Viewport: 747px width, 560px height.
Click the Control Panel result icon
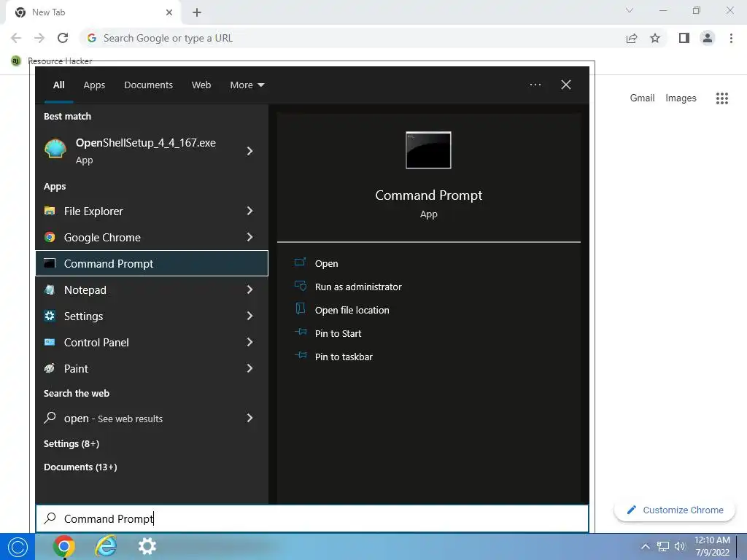point(50,342)
